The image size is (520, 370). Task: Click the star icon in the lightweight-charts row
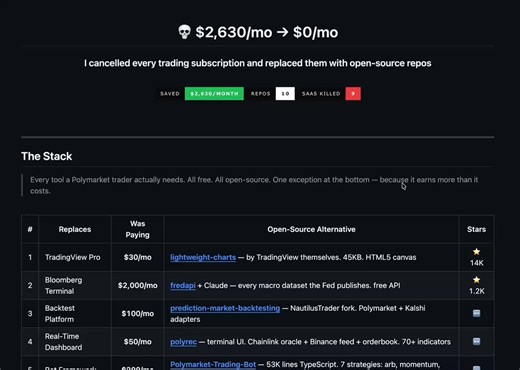coord(476,252)
